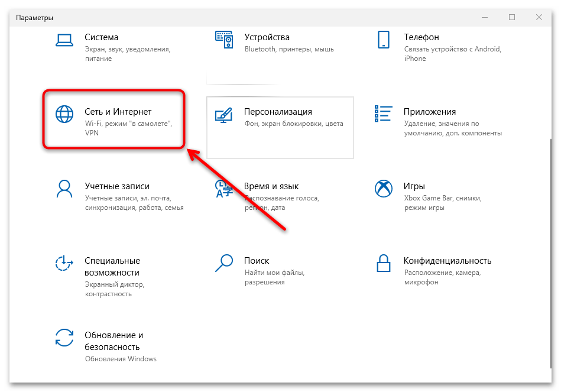Click the Устройства keyboard and speaker icon
This screenshot has width=561, height=392.
(x=223, y=40)
